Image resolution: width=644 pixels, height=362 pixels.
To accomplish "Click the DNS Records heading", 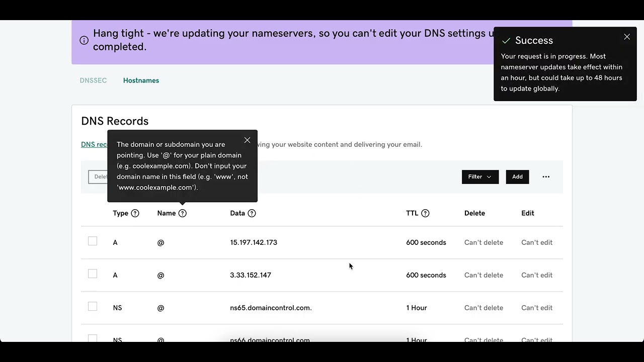I will (115, 121).
